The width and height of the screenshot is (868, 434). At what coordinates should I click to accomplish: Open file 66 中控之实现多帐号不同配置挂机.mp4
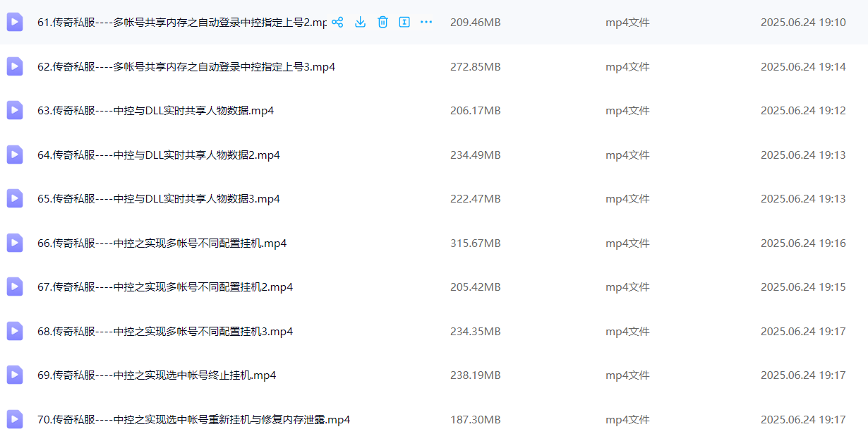tap(162, 243)
